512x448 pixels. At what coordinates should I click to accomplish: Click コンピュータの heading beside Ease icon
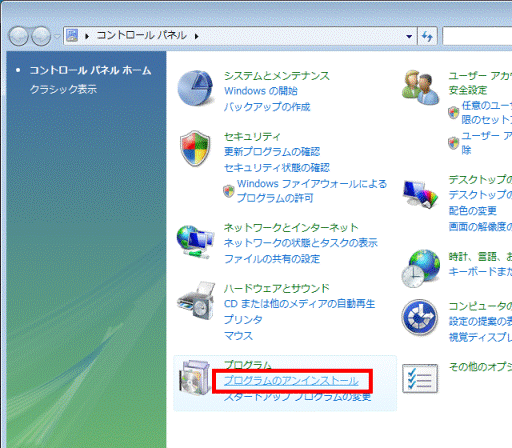[x=480, y=306]
